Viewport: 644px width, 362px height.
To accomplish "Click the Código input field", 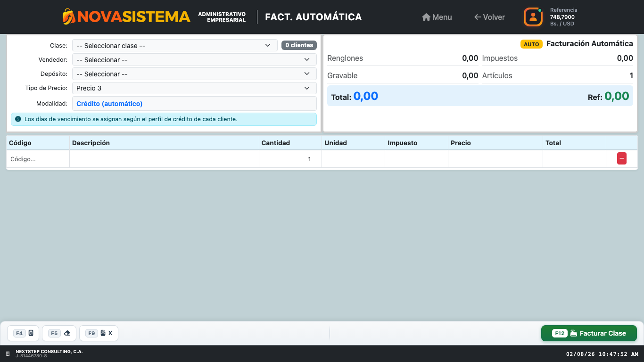I will click(x=38, y=159).
